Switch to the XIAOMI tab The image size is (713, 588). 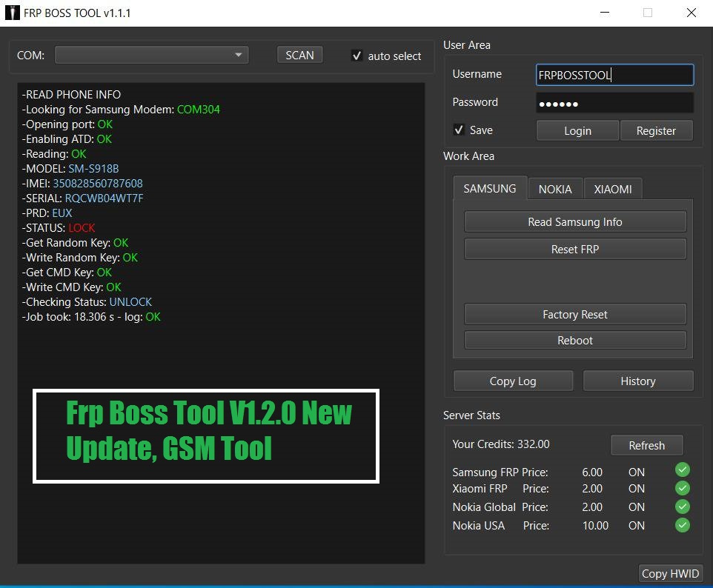click(612, 189)
